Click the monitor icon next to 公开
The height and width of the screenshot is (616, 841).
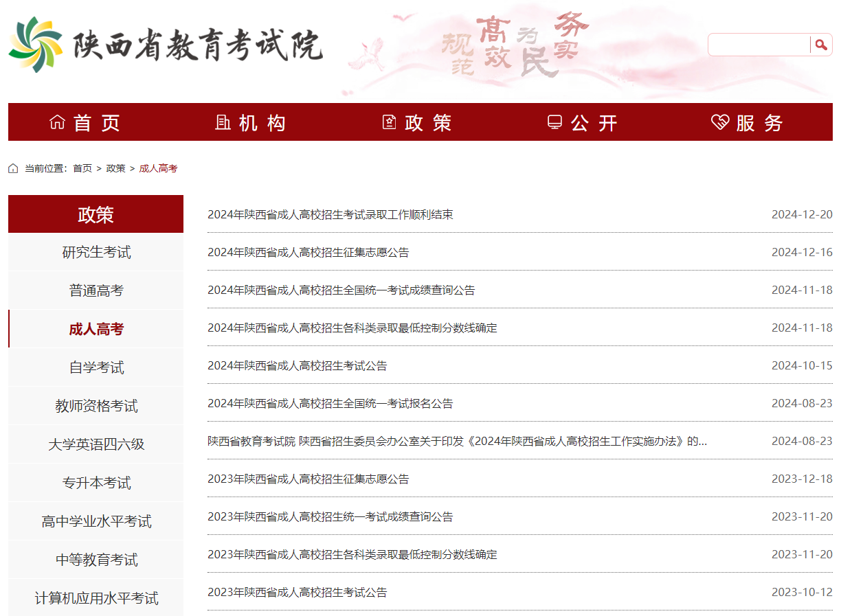click(554, 122)
